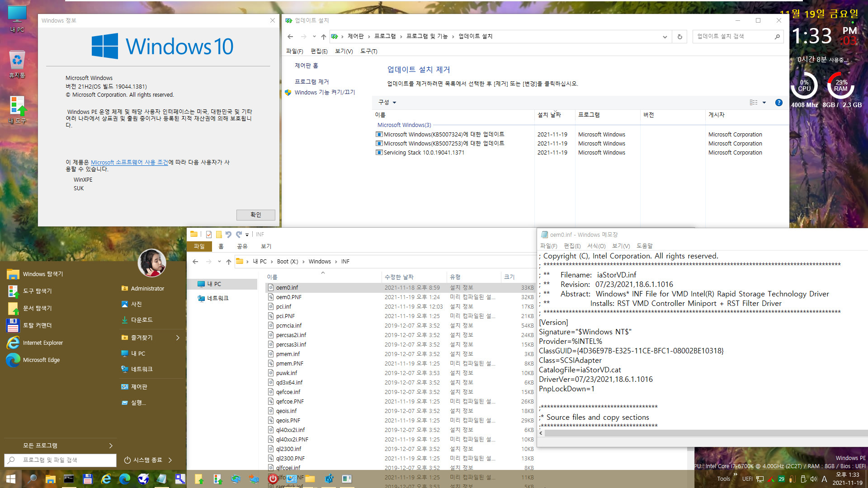The height and width of the screenshot is (488, 868).
Task: Click the help question mark icon
Action: pyautogui.click(x=778, y=103)
